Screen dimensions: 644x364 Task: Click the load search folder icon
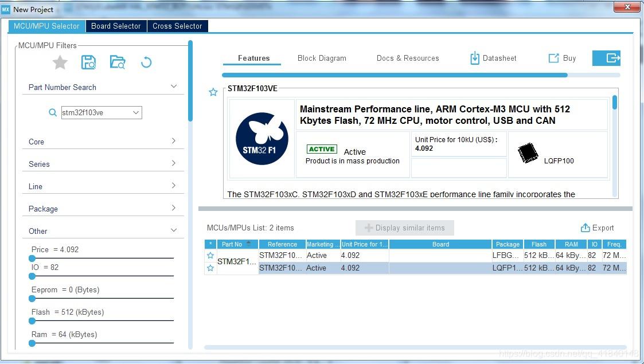118,62
